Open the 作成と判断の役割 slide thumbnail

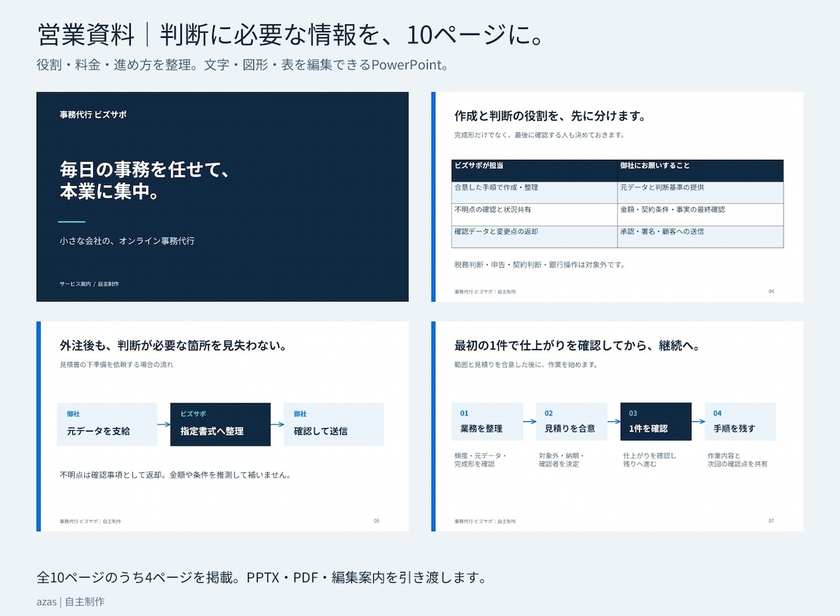click(x=618, y=197)
